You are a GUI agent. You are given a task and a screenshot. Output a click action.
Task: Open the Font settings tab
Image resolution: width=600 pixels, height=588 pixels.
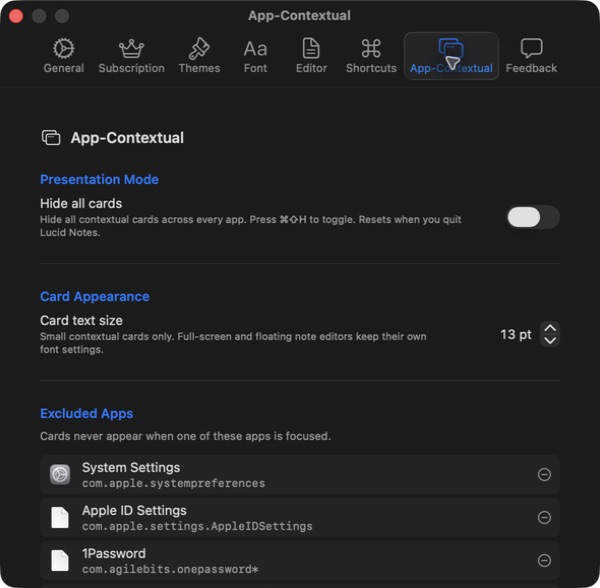255,56
